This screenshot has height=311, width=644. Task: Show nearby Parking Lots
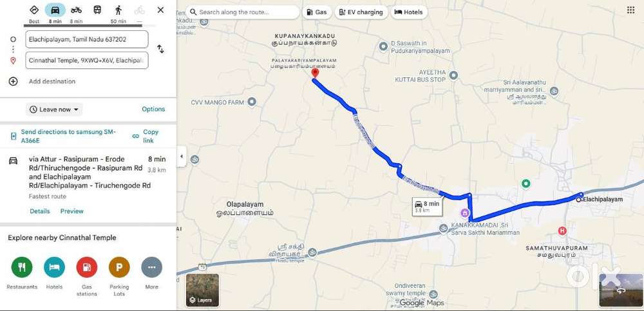(x=119, y=267)
